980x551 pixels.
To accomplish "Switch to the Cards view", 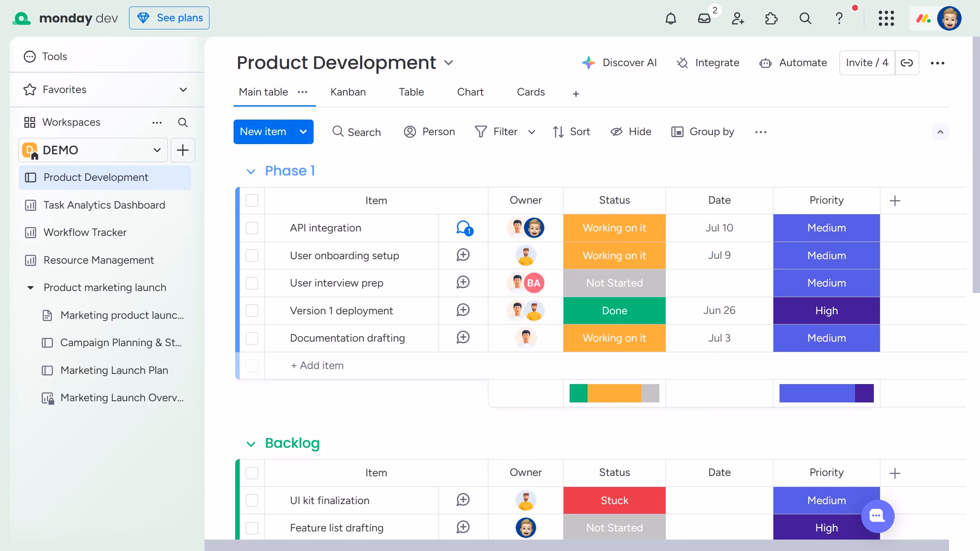I will tap(531, 92).
